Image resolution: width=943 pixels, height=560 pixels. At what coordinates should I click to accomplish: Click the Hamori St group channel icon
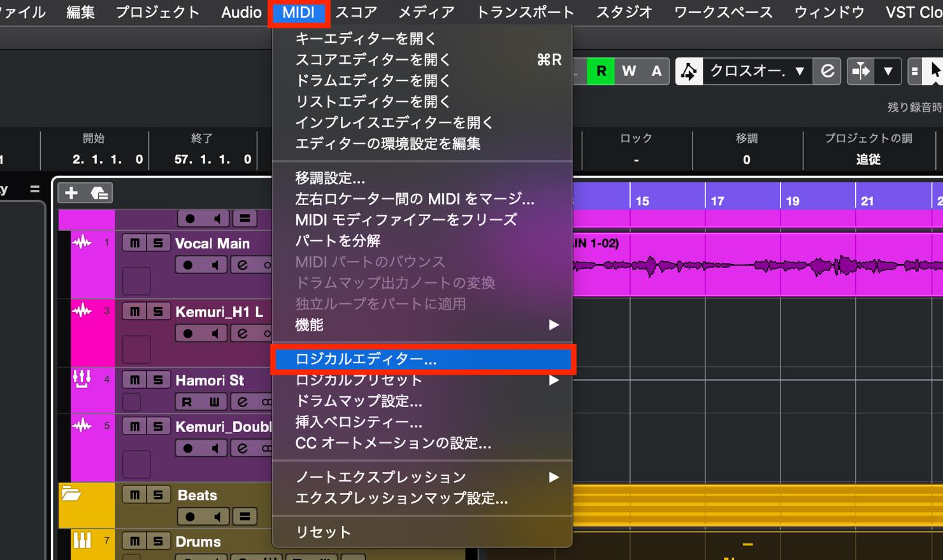click(x=82, y=379)
